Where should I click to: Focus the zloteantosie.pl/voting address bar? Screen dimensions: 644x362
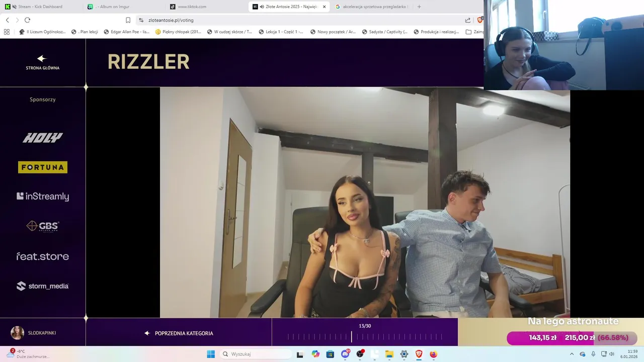pyautogui.click(x=302, y=20)
